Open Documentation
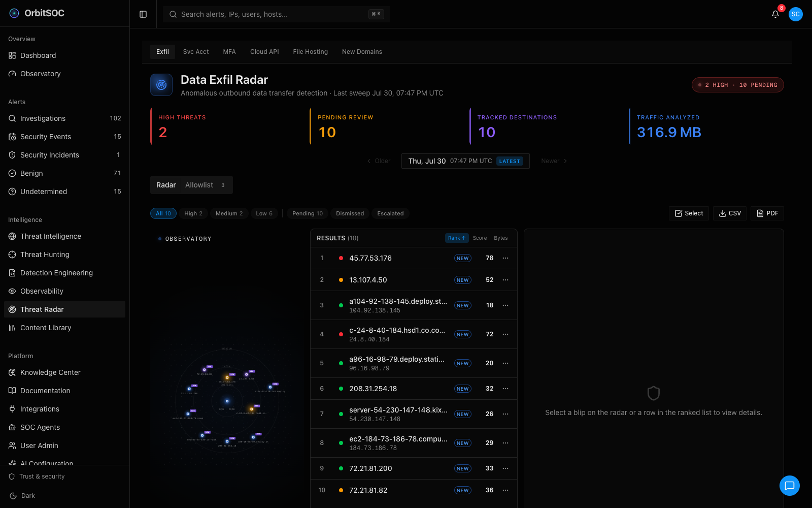The height and width of the screenshot is (508, 812). tap(64, 391)
